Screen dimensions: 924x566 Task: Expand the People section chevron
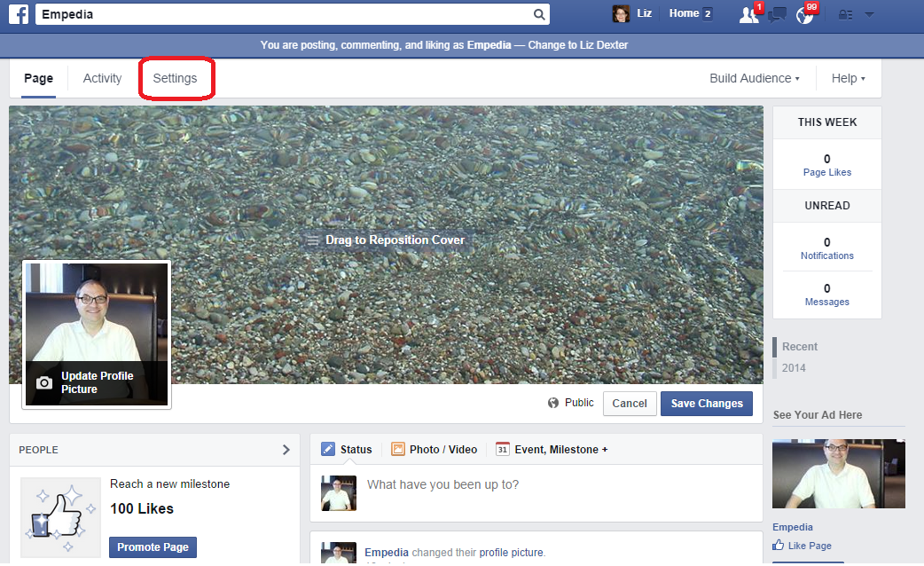(x=286, y=450)
